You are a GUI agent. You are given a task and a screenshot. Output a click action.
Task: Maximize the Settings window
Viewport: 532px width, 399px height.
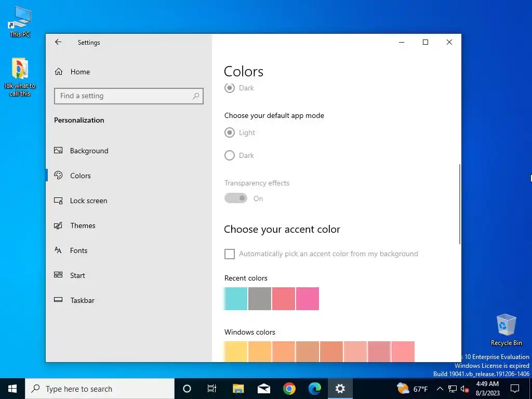pyautogui.click(x=425, y=42)
